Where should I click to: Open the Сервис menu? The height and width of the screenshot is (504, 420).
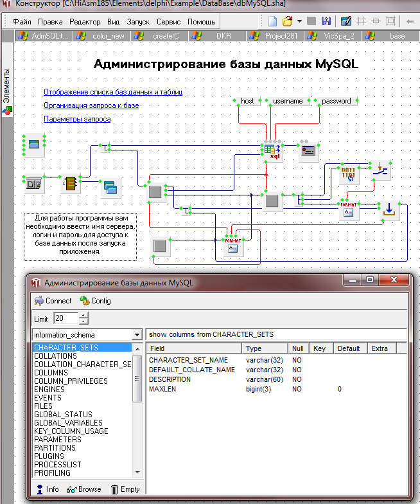[168, 22]
